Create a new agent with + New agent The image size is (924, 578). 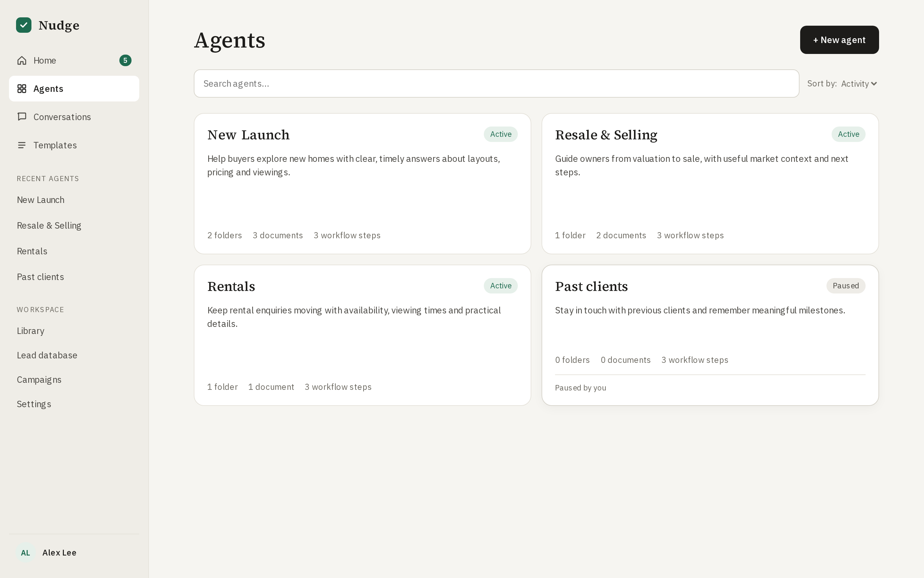coord(839,40)
